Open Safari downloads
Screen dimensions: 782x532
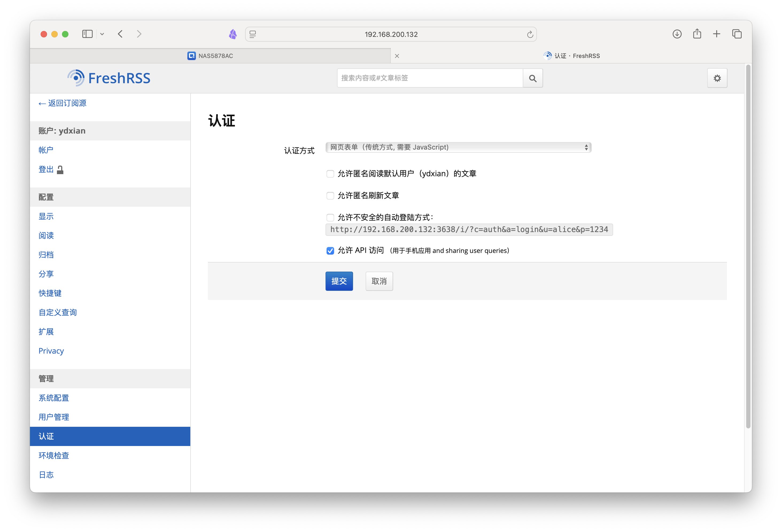(x=677, y=34)
